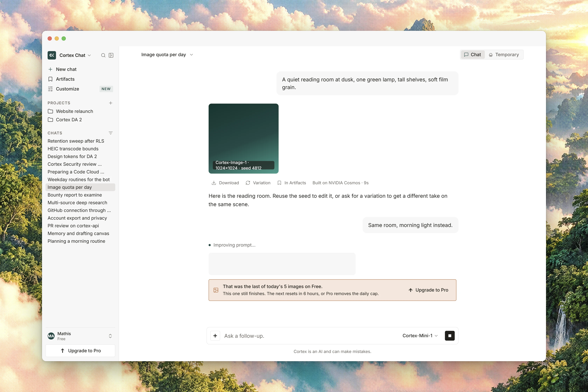Screen dimensions: 588x392
Task: Click Cortex is an AI disclaimer text
Action: [x=332, y=352]
